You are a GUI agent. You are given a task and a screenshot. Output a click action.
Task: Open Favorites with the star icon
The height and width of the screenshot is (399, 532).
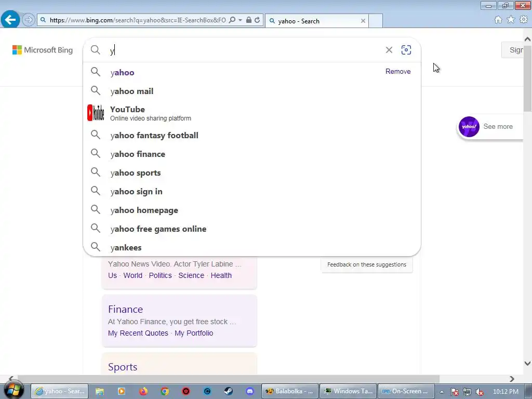pyautogui.click(x=511, y=20)
